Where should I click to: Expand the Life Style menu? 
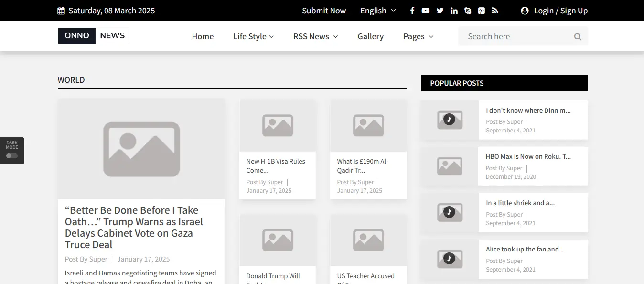(254, 36)
